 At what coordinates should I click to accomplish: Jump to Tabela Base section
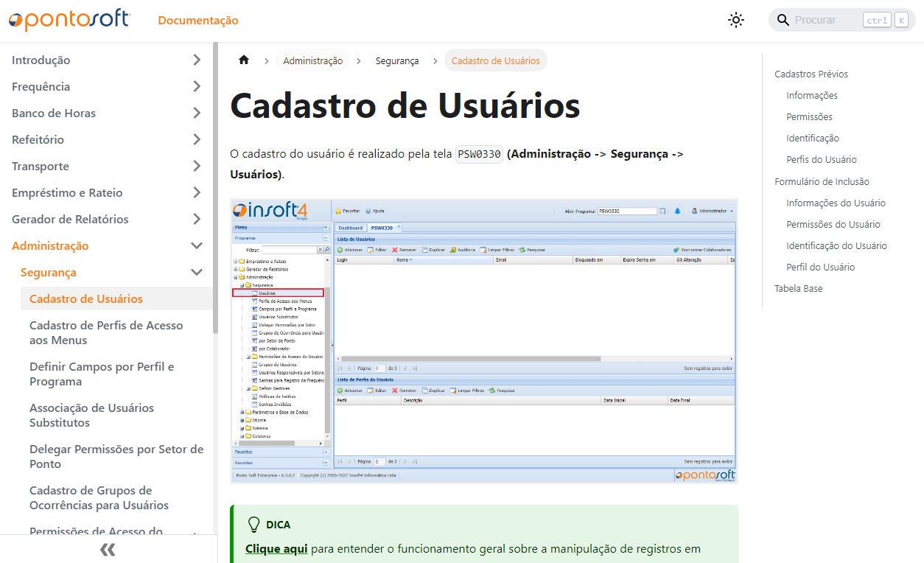(x=799, y=289)
